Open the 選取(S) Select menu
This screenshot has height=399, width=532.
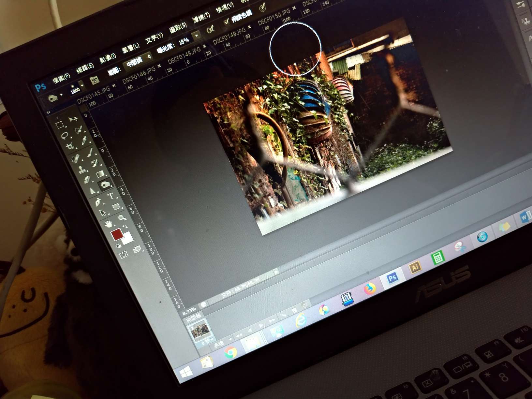click(x=178, y=28)
